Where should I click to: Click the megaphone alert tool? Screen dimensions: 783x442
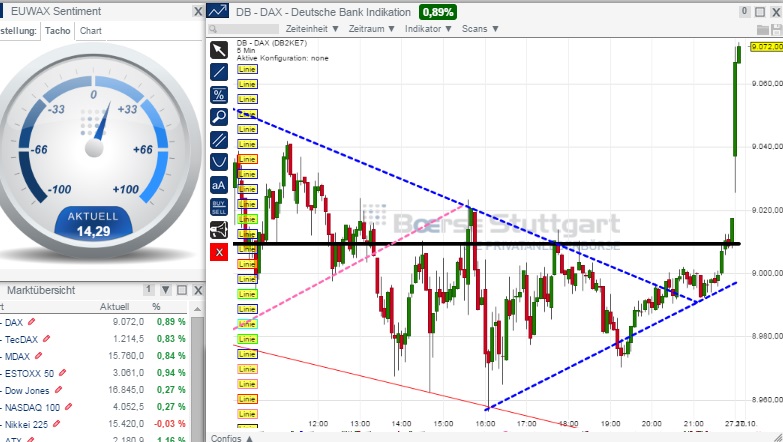tap(219, 230)
